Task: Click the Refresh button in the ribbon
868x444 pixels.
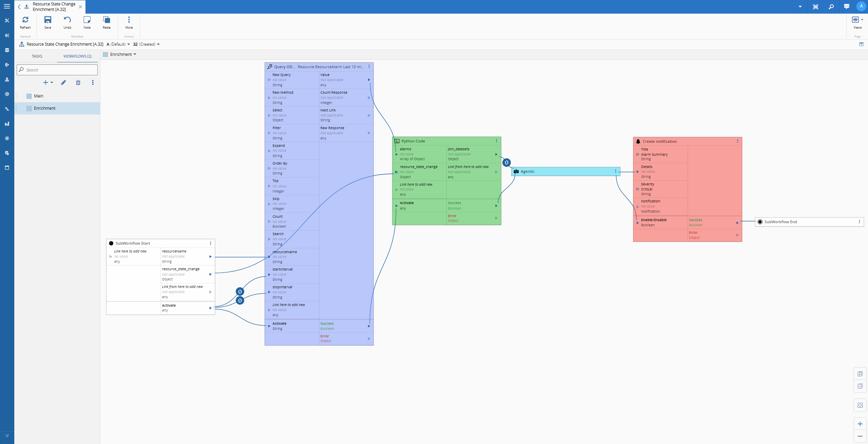Action: pos(25,22)
